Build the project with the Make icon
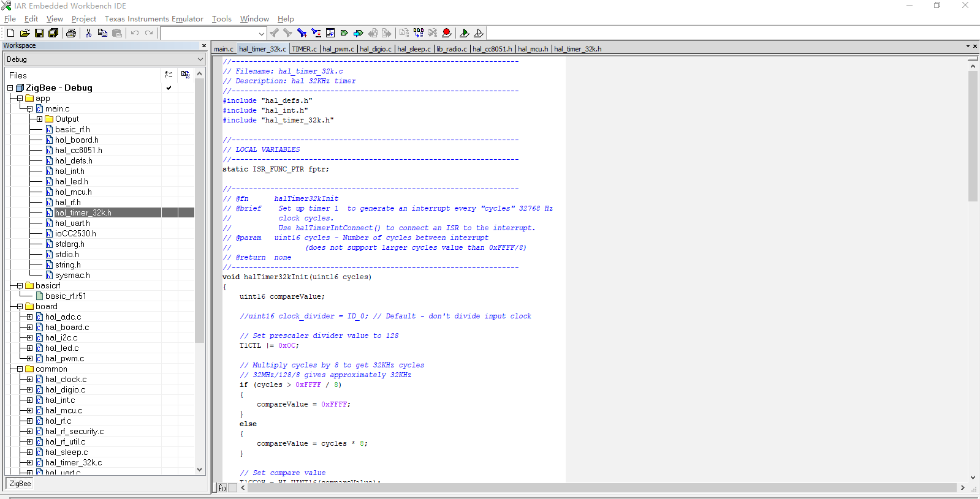Screen dimensions: 980x499 coord(418,33)
